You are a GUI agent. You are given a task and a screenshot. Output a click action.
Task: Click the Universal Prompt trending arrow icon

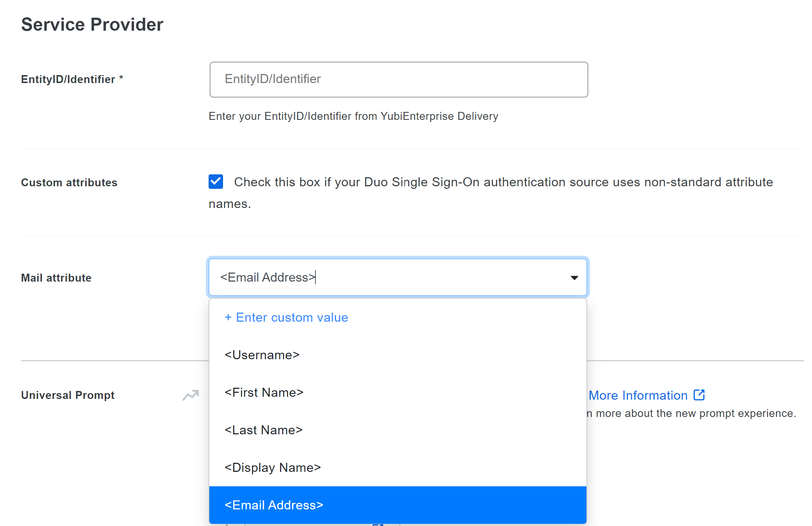coord(191,395)
